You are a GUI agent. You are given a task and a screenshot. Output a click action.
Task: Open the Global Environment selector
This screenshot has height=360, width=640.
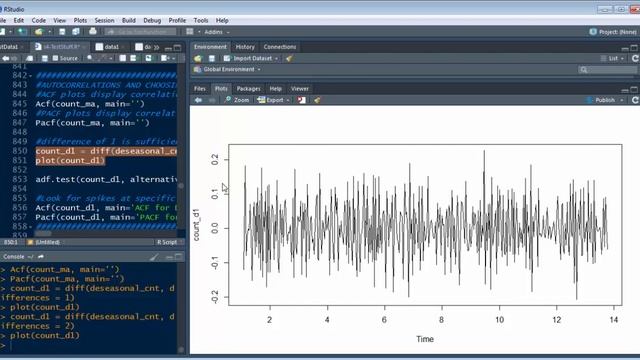(227, 69)
